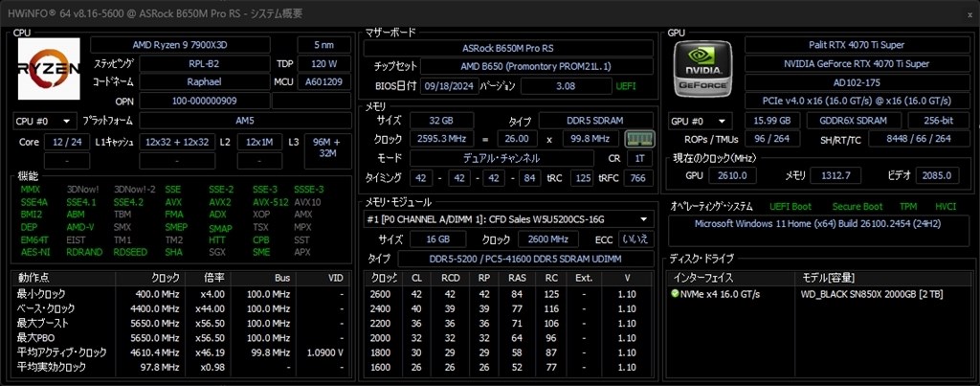This screenshot has height=386, width=980.
Task: Select the 2600 MHz memory timing row
Action: [378, 294]
